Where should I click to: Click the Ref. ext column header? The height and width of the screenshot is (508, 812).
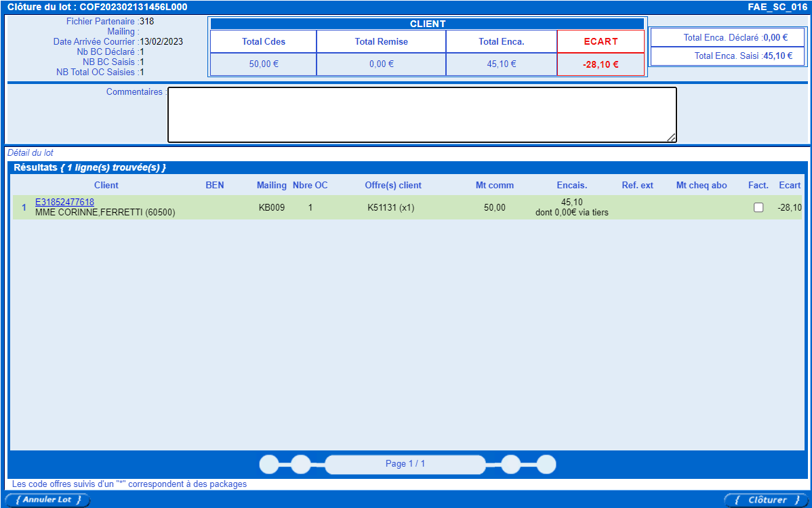pos(638,185)
